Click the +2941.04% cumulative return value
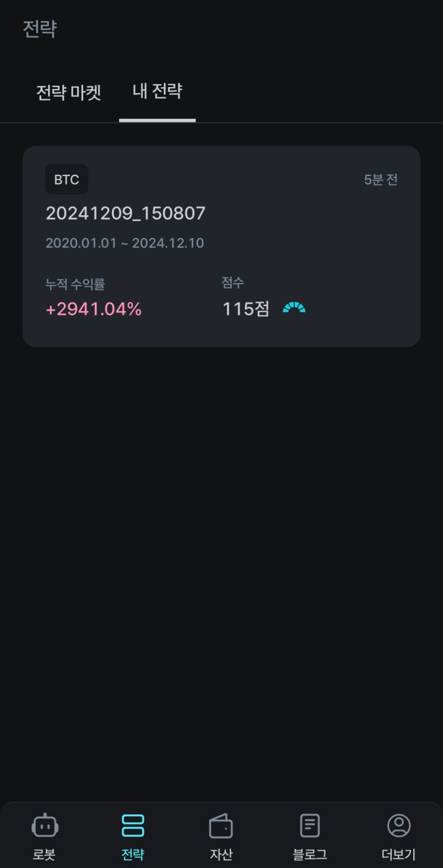Image resolution: width=443 pixels, height=868 pixels. 94,309
